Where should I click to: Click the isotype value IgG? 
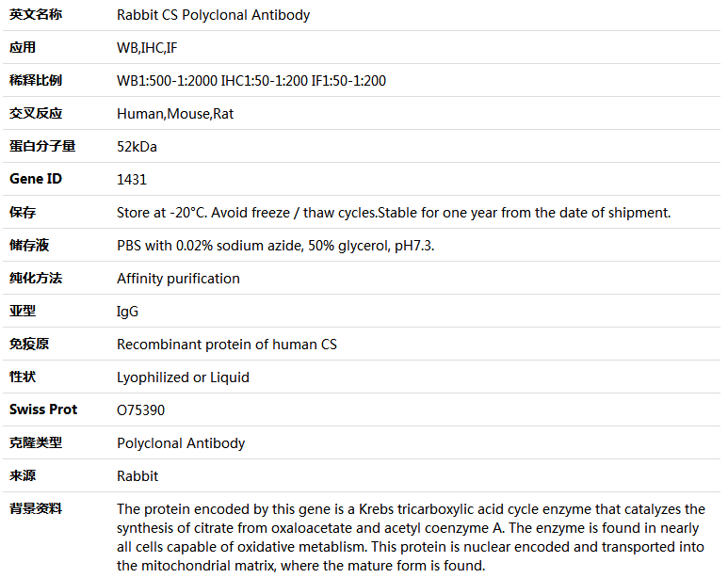[127, 312]
